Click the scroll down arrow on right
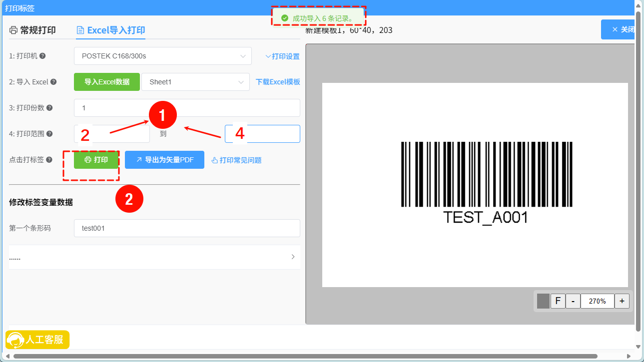Viewport: 644px width, 362px height. (x=638, y=347)
